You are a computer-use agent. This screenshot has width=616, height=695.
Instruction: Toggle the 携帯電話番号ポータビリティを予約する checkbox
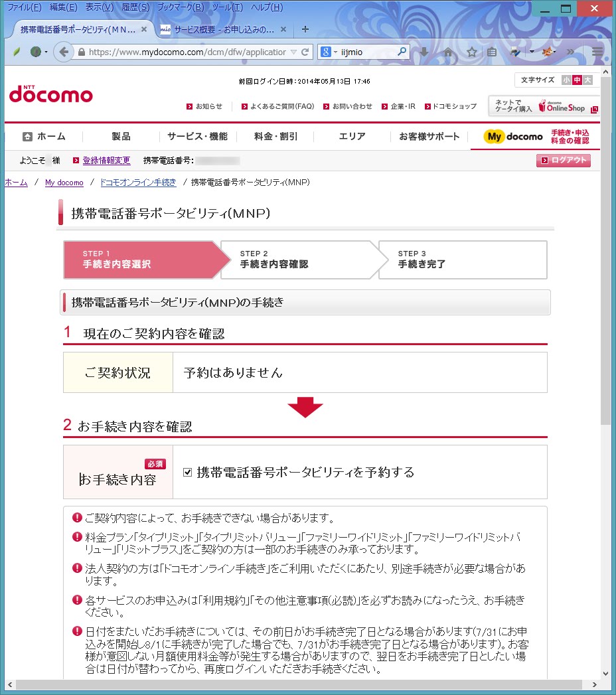coord(187,472)
